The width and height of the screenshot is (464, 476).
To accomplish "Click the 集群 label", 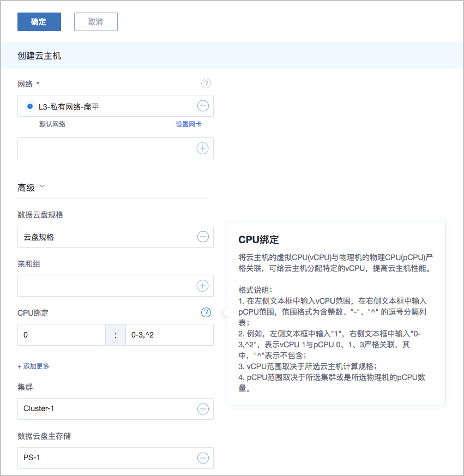I will (x=25, y=387).
